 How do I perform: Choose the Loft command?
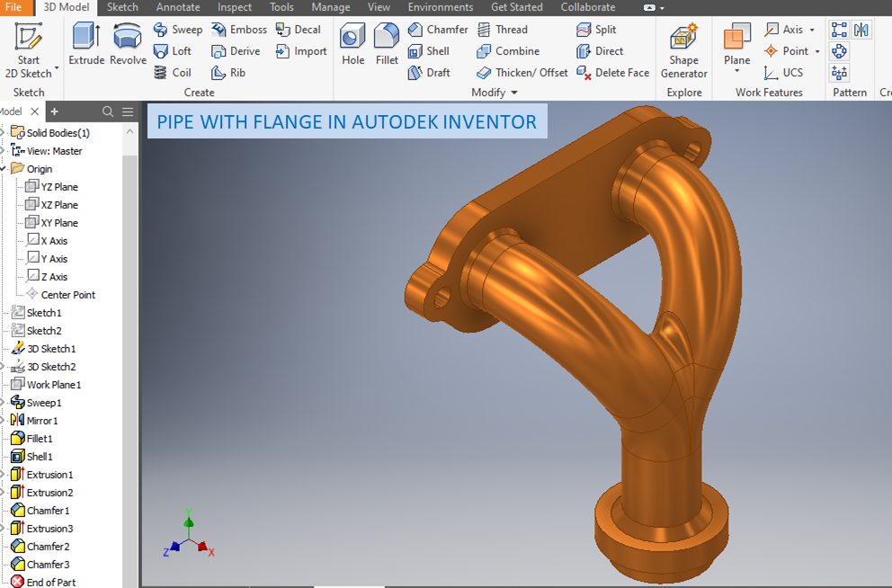pyautogui.click(x=173, y=51)
